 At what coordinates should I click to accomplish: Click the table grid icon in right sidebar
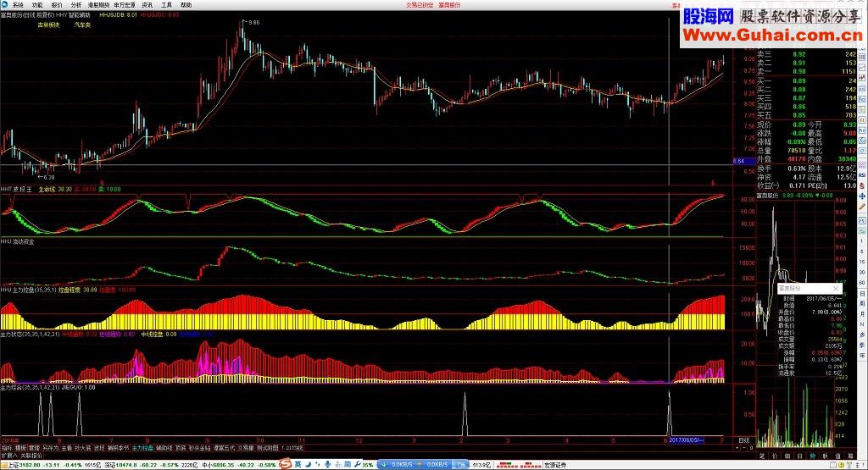click(x=862, y=58)
